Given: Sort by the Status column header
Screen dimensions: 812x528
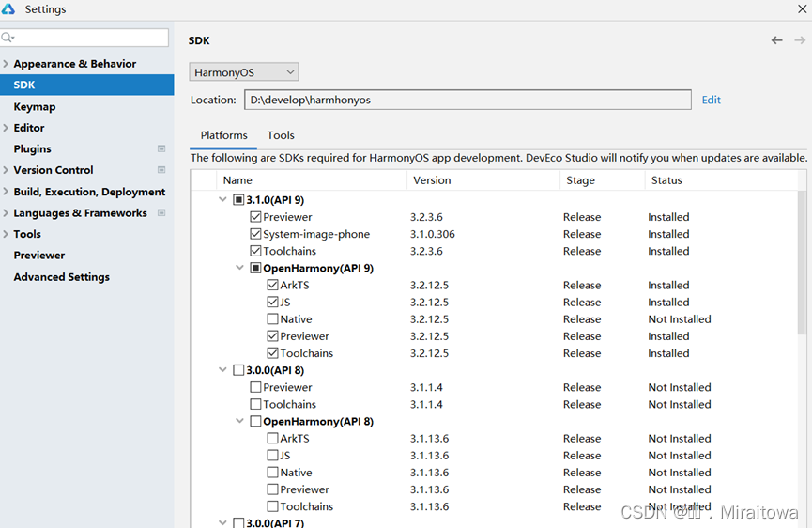Looking at the screenshot, I should [x=721, y=180].
